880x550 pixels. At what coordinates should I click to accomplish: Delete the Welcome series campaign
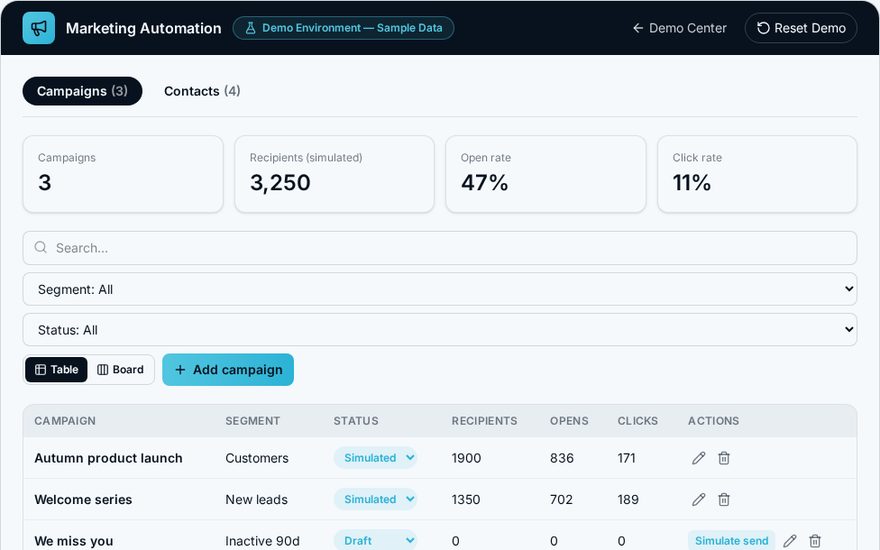click(x=724, y=499)
